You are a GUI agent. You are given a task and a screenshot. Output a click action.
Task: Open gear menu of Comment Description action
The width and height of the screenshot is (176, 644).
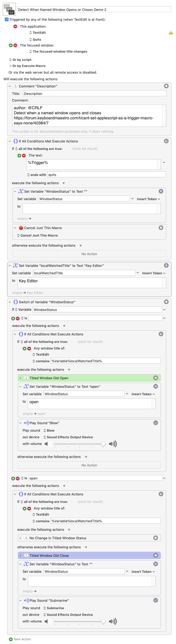click(x=166, y=86)
